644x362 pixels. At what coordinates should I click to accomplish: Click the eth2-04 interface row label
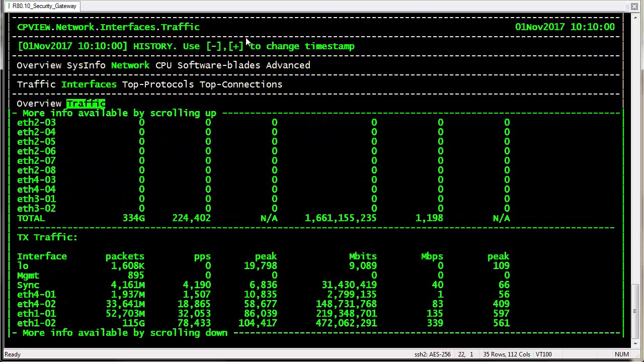(x=36, y=132)
